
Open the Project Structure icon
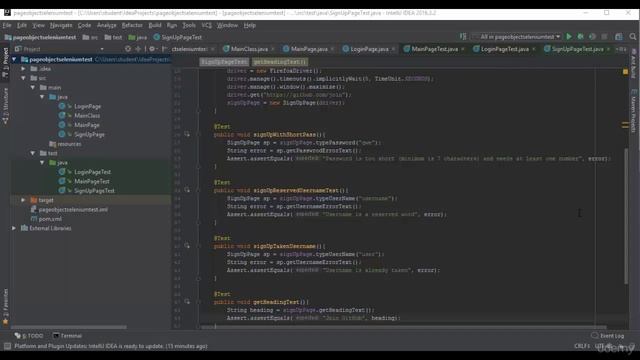tap(619, 37)
